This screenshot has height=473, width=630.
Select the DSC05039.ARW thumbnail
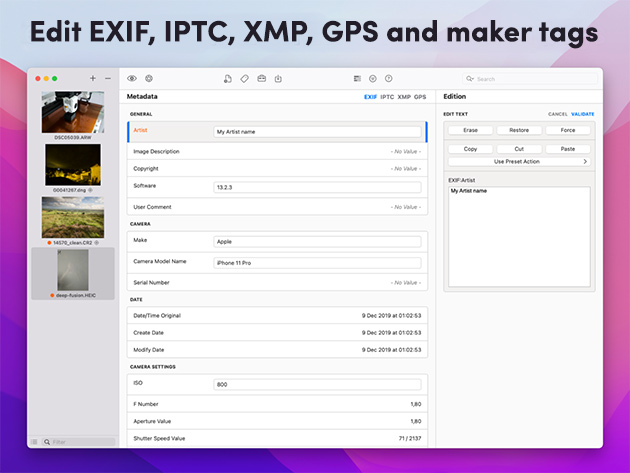point(73,112)
